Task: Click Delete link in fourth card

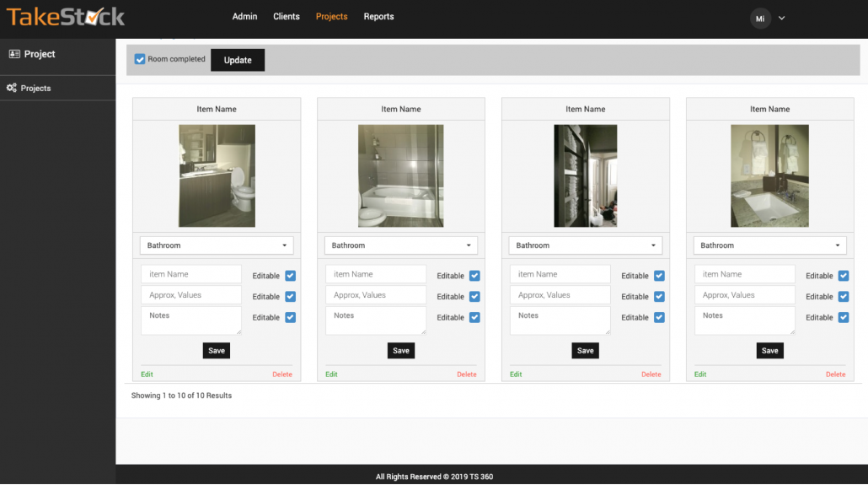Action: point(835,375)
